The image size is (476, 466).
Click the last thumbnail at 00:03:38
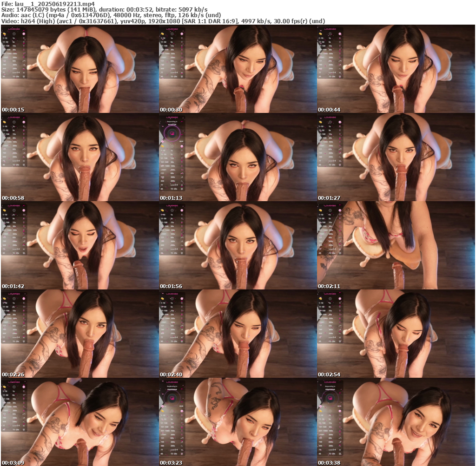pos(396,422)
